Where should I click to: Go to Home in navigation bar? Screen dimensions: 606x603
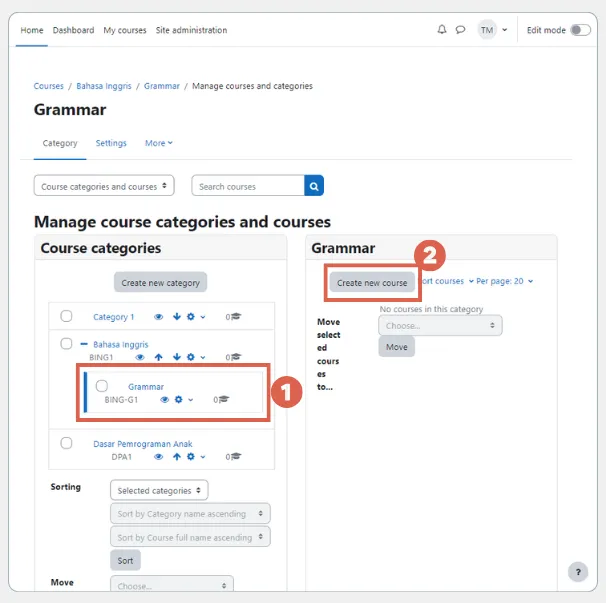click(32, 30)
